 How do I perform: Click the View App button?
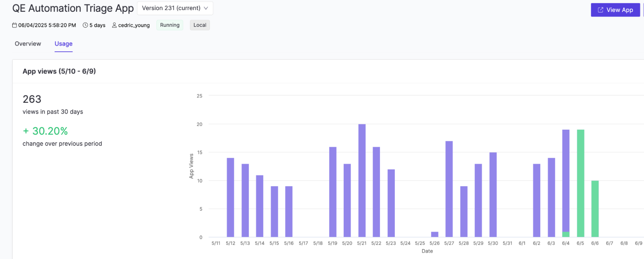click(x=615, y=10)
